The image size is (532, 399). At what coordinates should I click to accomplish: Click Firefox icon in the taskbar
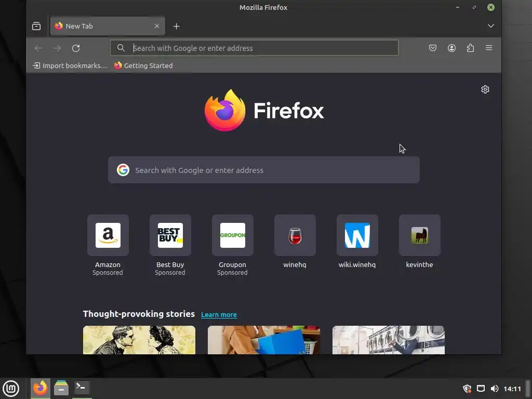41,388
